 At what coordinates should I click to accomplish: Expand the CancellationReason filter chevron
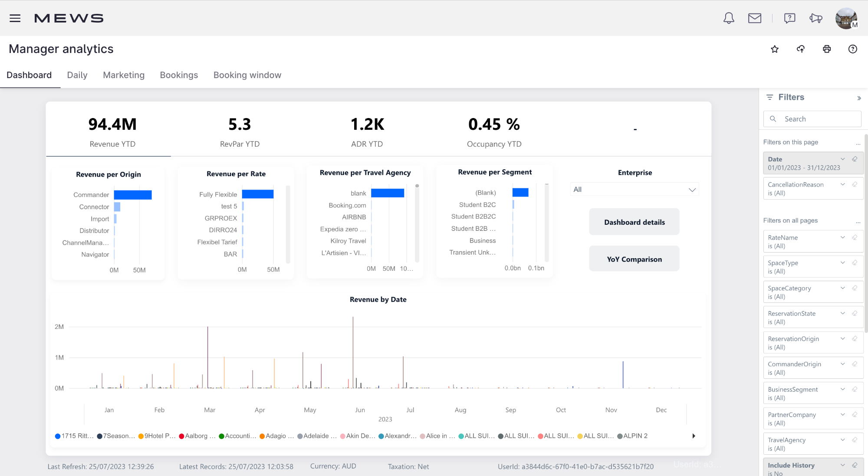coord(842,184)
